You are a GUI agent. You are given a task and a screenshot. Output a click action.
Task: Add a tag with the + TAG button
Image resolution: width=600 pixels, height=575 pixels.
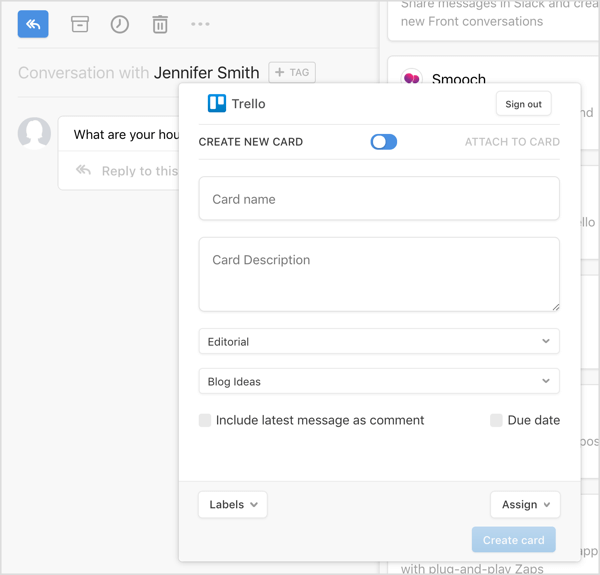pyautogui.click(x=292, y=72)
